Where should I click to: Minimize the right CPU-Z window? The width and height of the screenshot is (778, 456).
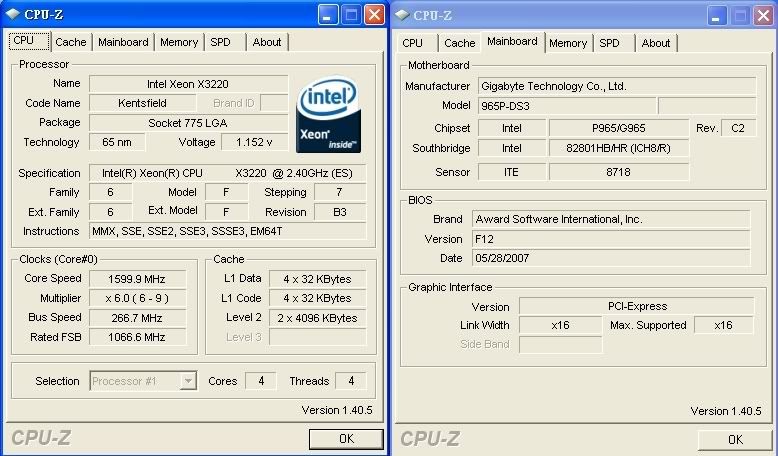716,15
